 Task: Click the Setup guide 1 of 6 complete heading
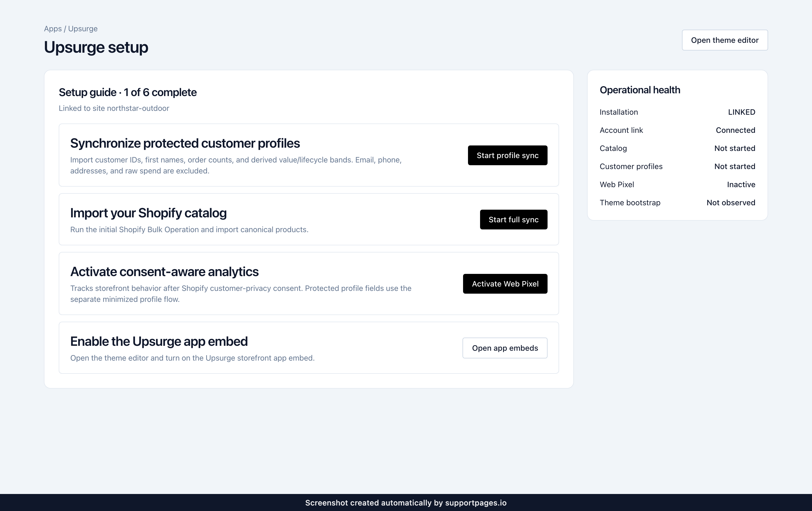pyautogui.click(x=128, y=92)
